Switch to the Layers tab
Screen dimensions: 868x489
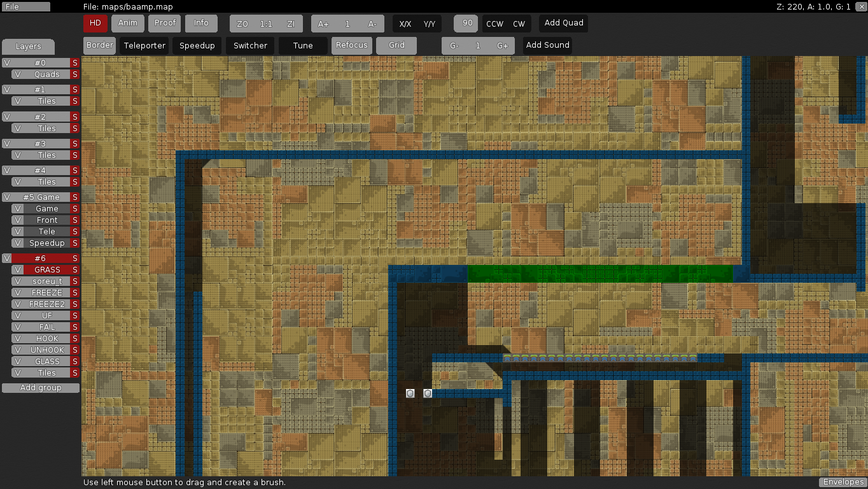pyautogui.click(x=28, y=46)
